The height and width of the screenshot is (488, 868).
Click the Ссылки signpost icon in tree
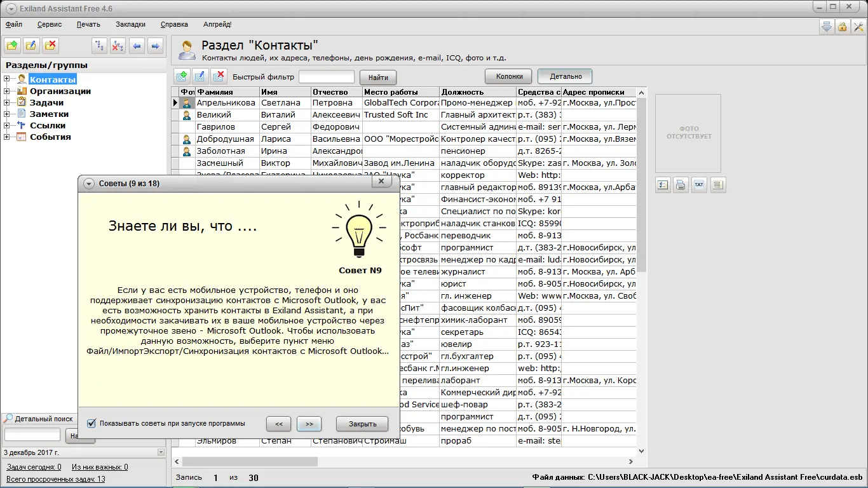[x=22, y=125]
